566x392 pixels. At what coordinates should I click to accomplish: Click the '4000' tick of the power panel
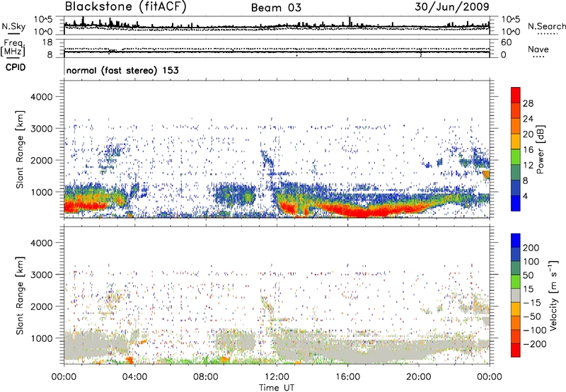41,97
